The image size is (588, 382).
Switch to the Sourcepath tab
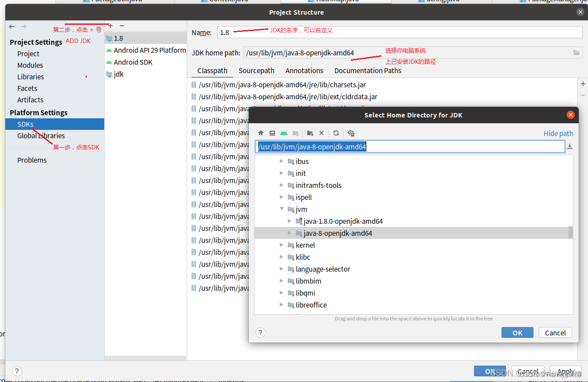(x=256, y=70)
